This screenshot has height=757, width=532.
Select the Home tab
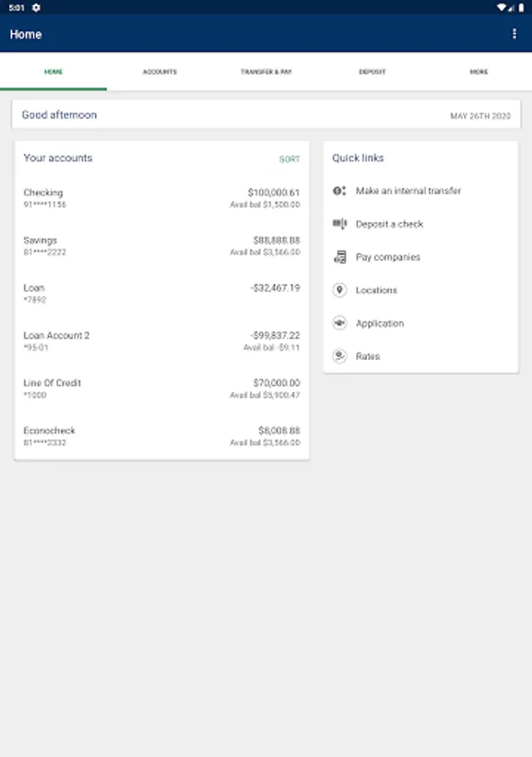53,71
